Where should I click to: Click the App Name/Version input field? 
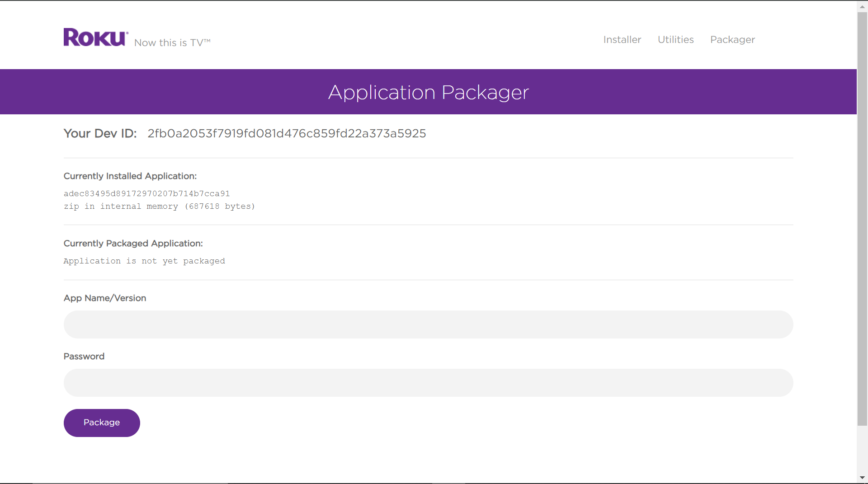click(428, 324)
